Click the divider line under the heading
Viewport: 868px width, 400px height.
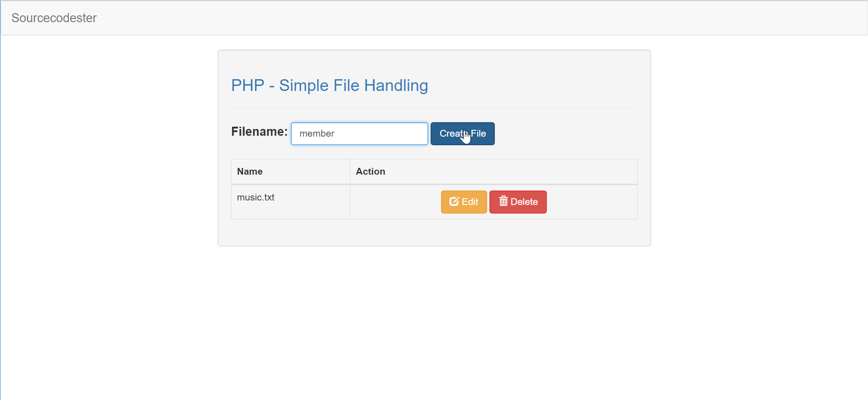click(x=434, y=108)
